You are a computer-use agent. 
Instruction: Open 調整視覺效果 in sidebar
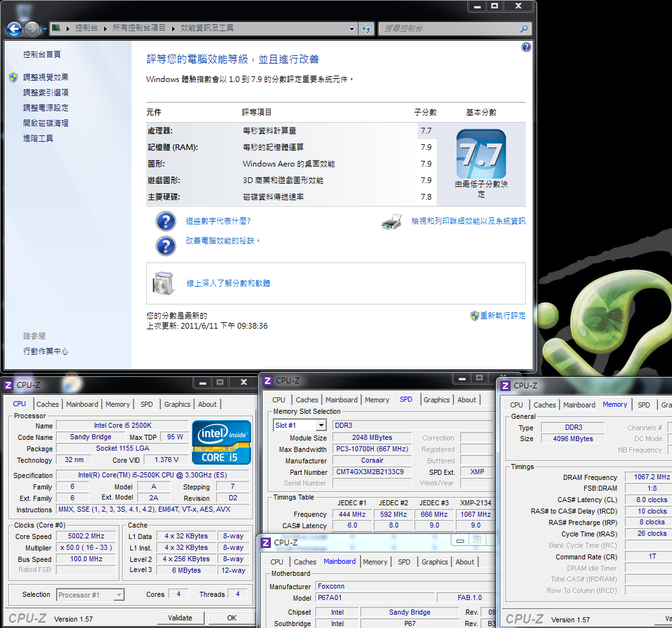(x=46, y=77)
